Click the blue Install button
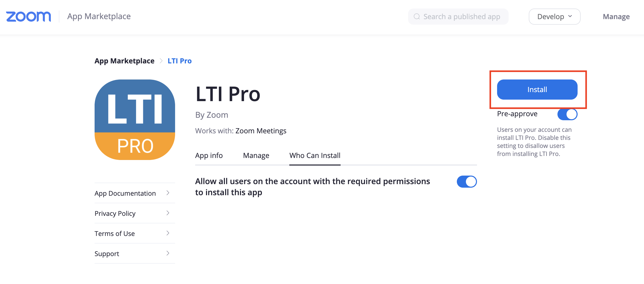 (x=537, y=90)
